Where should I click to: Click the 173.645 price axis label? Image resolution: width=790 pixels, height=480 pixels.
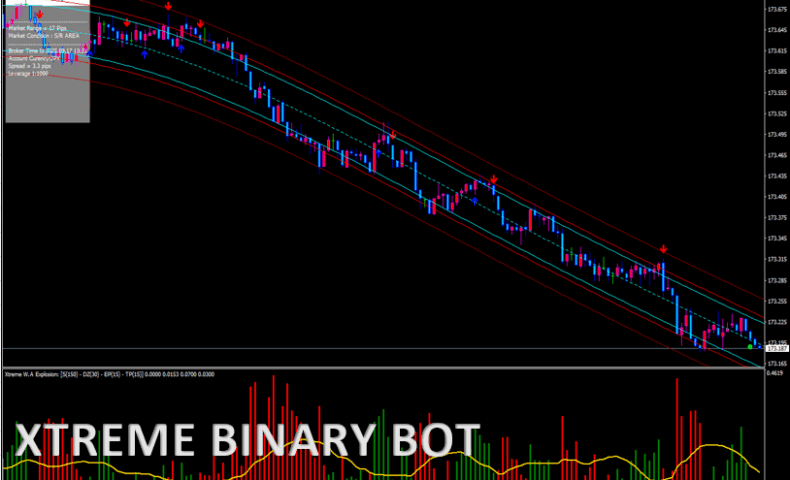(x=777, y=30)
